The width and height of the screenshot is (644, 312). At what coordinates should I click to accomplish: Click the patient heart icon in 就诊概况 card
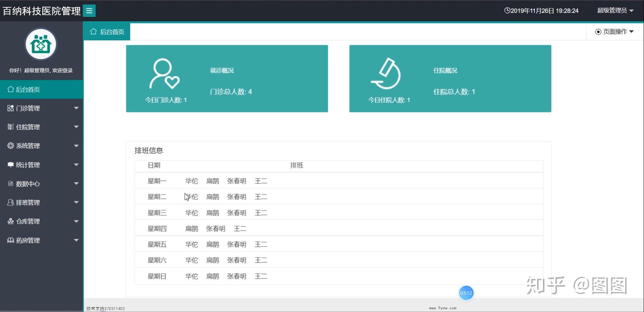pyautogui.click(x=164, y=74)
